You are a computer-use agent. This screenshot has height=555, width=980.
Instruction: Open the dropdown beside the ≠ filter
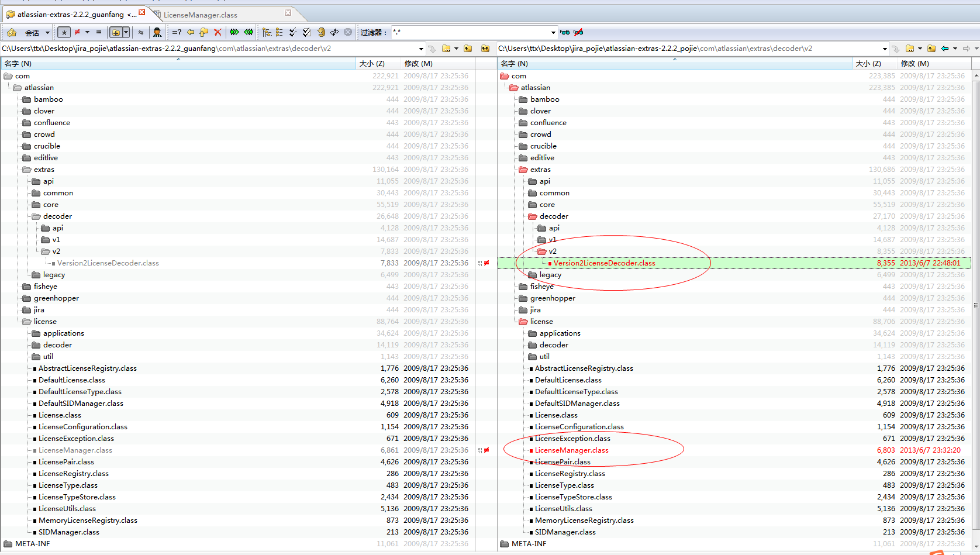(x=88, y=32)
